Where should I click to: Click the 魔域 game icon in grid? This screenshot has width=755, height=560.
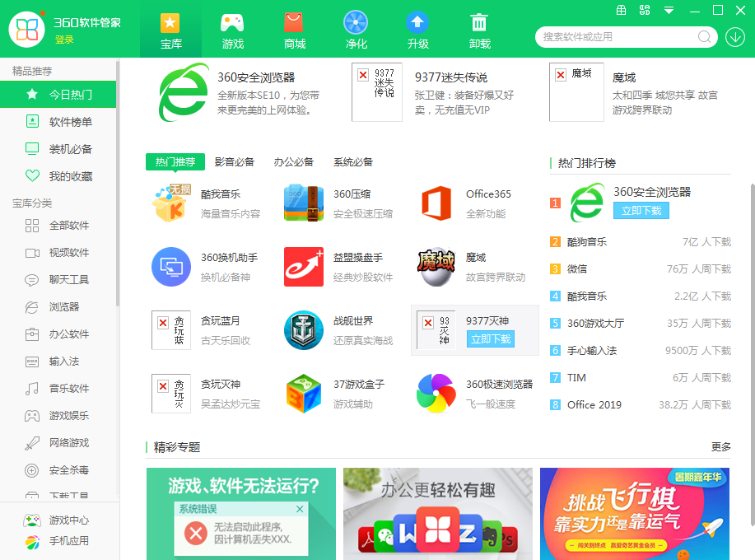click(x=436, y=267)
